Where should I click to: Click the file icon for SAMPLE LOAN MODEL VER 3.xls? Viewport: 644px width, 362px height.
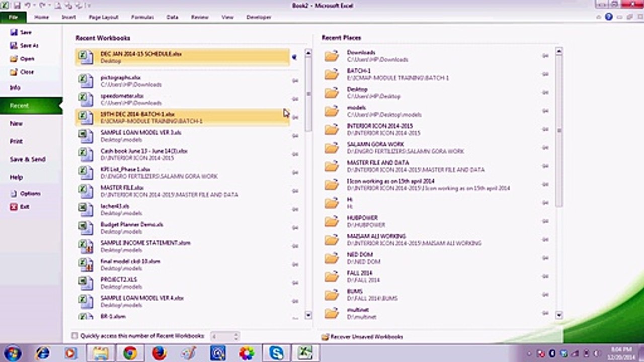point(86,136)
